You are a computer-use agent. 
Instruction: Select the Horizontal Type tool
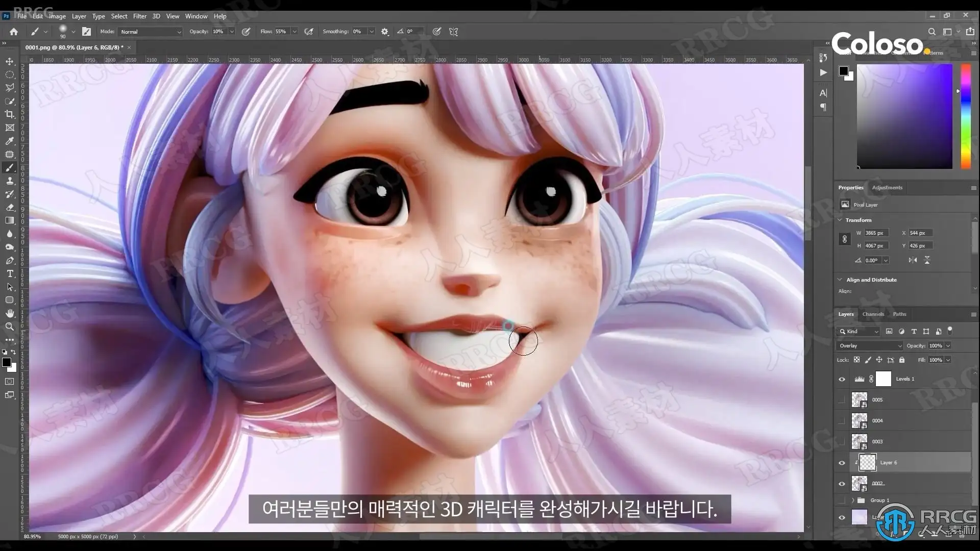tap(10, 273)
